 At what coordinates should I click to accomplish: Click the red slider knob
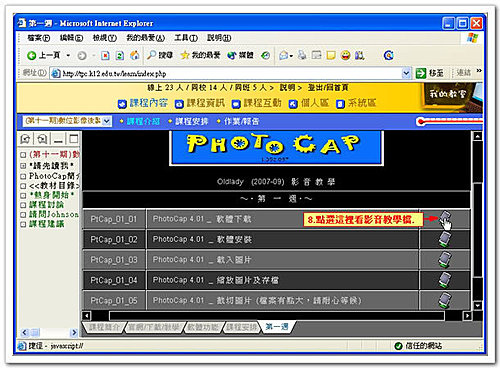421,122
